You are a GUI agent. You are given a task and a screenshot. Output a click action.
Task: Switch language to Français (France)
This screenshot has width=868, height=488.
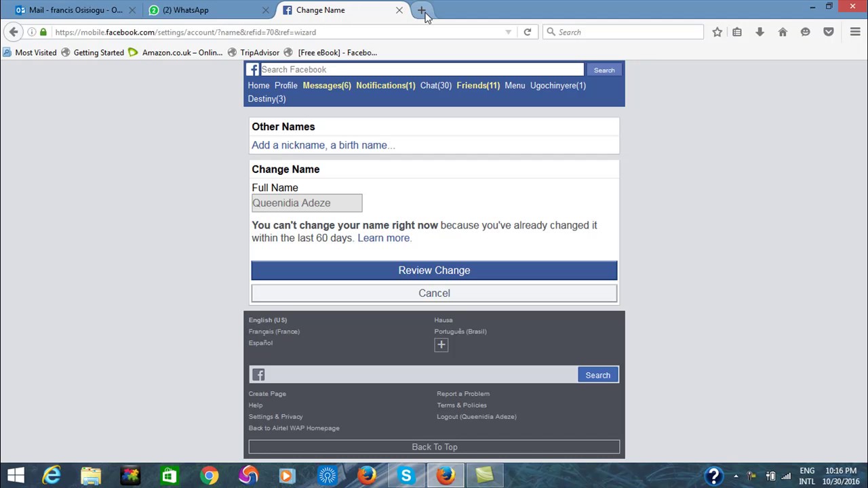[274, 331]
